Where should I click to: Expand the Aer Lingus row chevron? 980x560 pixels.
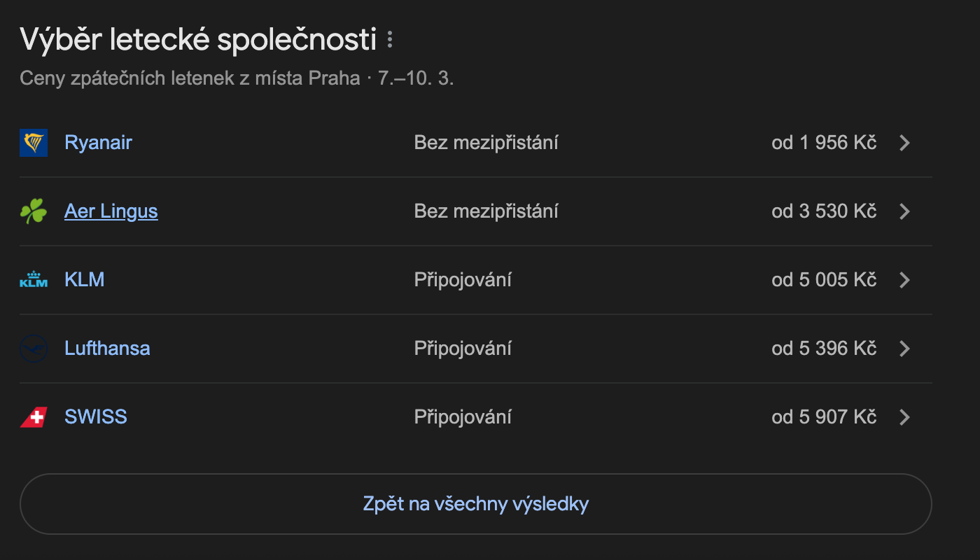[904, 211]
